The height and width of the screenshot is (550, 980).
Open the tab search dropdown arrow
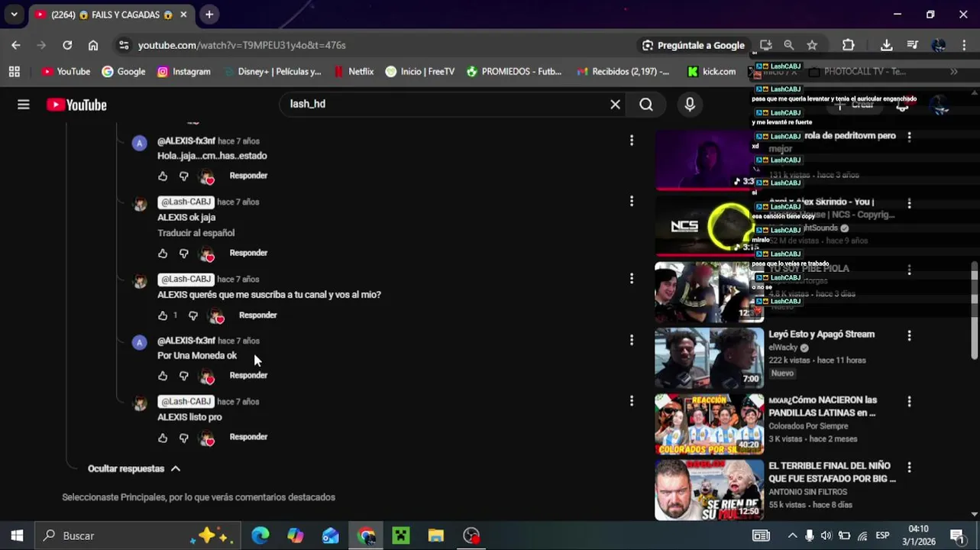tap(14, 14)
